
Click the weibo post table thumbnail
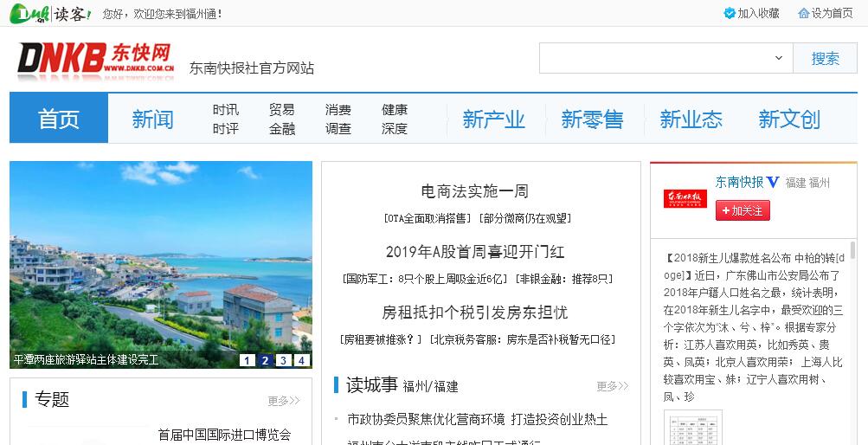coord(693,428)
